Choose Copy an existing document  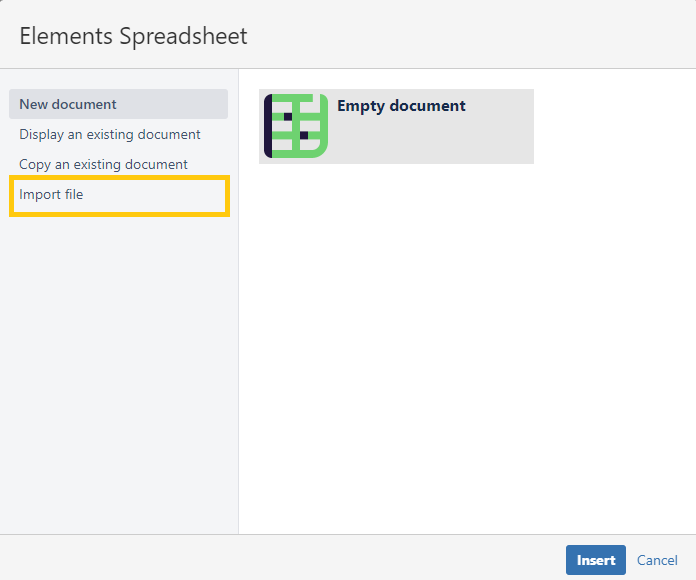(x=103, y=164)
